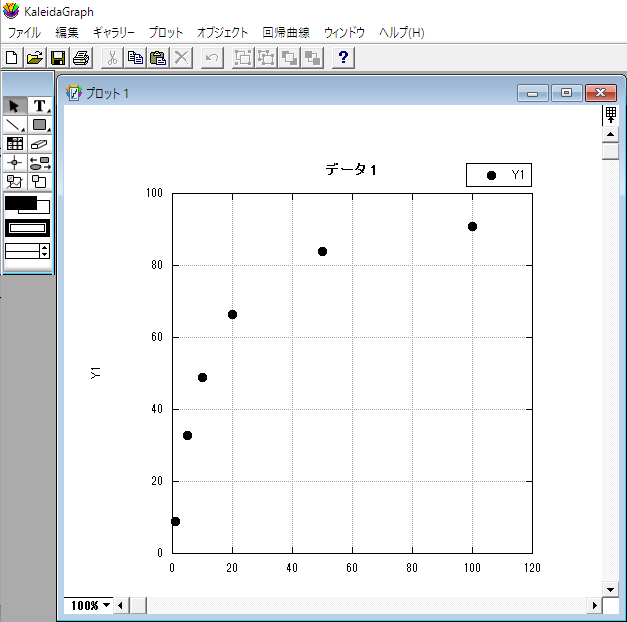Click the data point at x=100

(472, 226)
